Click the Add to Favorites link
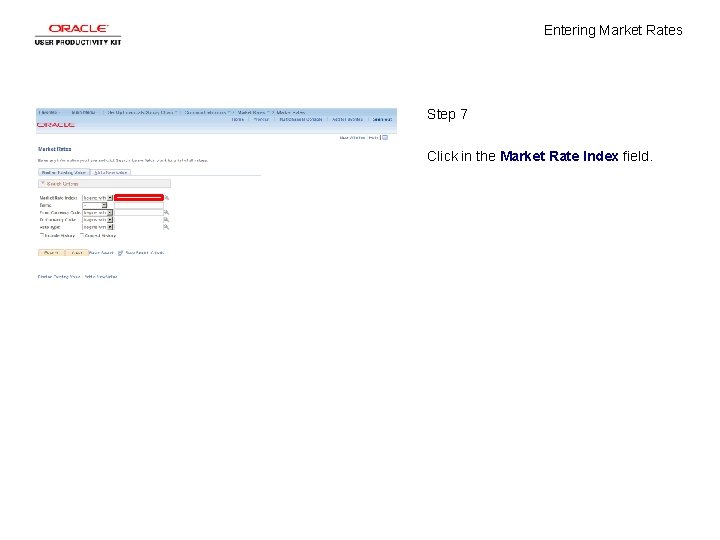720x540 pixels. (348, 119)
